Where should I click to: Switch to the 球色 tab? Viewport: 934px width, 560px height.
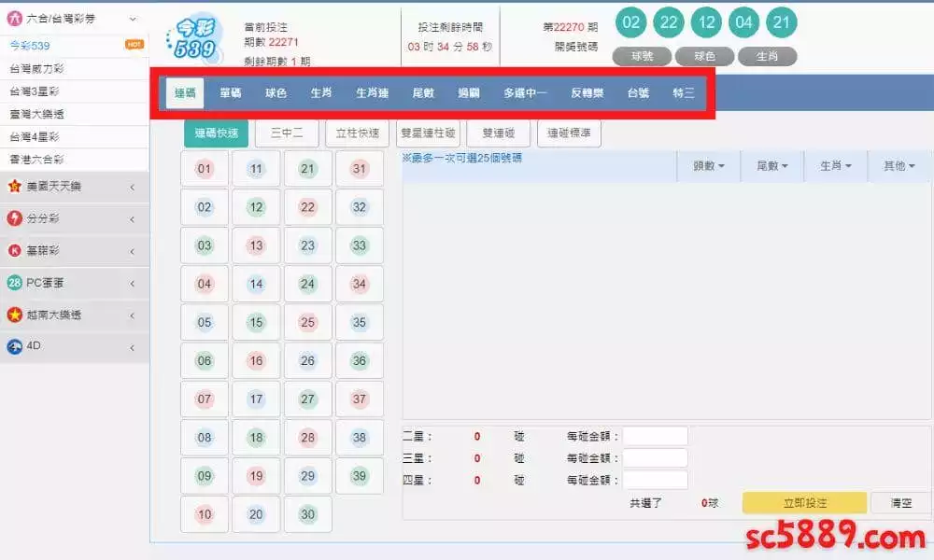point(276,92)
